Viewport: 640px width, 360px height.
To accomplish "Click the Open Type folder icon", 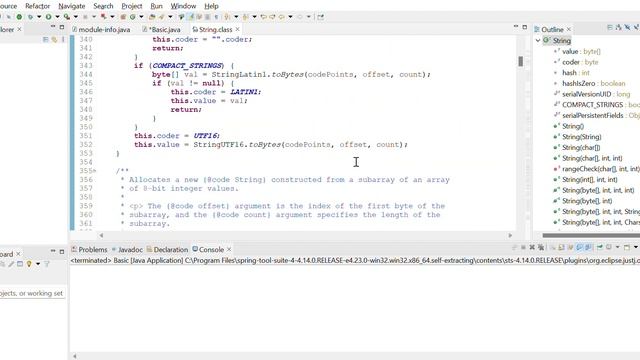I will pyautogui.click(x=152, y=17).
